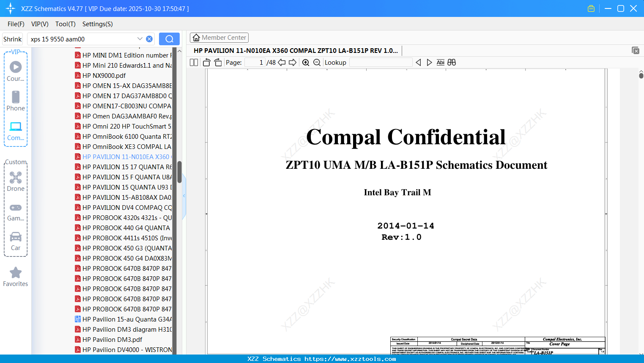Open the Course video sidebar icon

16,71
